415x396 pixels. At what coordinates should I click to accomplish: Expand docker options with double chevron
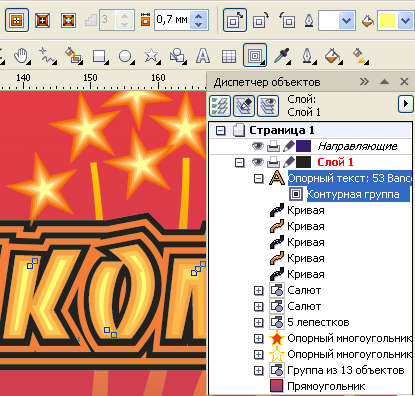click(364, 82)
